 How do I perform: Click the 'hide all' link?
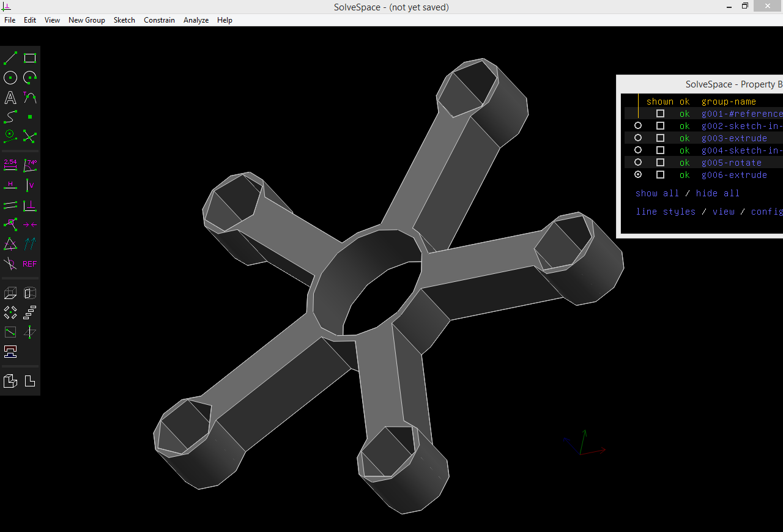point(718,193)
